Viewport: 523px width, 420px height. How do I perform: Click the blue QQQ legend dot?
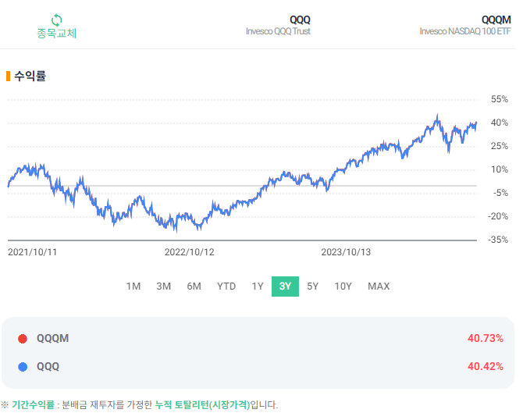point(22,366)
